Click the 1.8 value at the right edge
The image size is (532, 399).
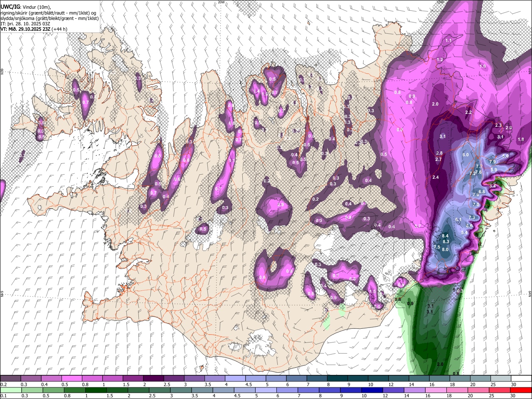pyautogui.click(x=521, y=140)
